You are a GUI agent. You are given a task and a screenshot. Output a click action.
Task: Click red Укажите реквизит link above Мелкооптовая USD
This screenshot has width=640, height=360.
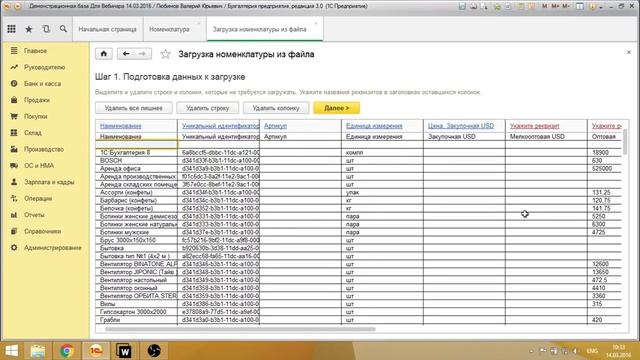pyautogui.click(x=535, y=126)
